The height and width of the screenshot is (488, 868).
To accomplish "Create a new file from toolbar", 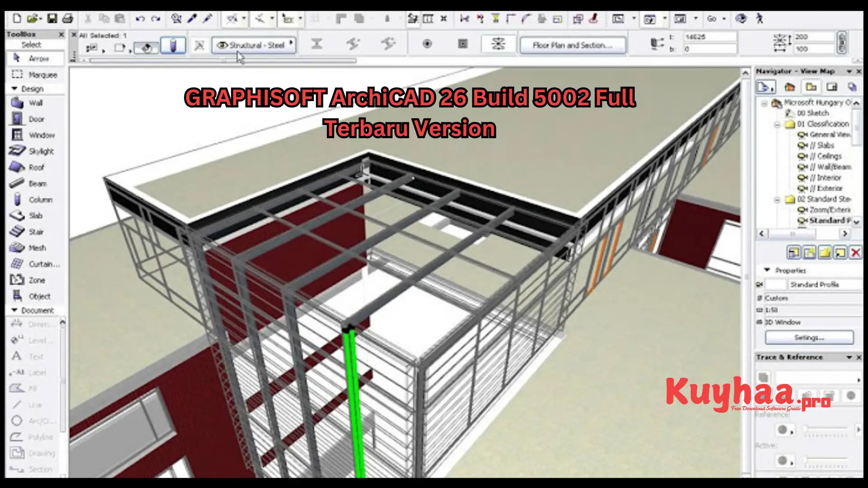I will (x=17, y=19).
